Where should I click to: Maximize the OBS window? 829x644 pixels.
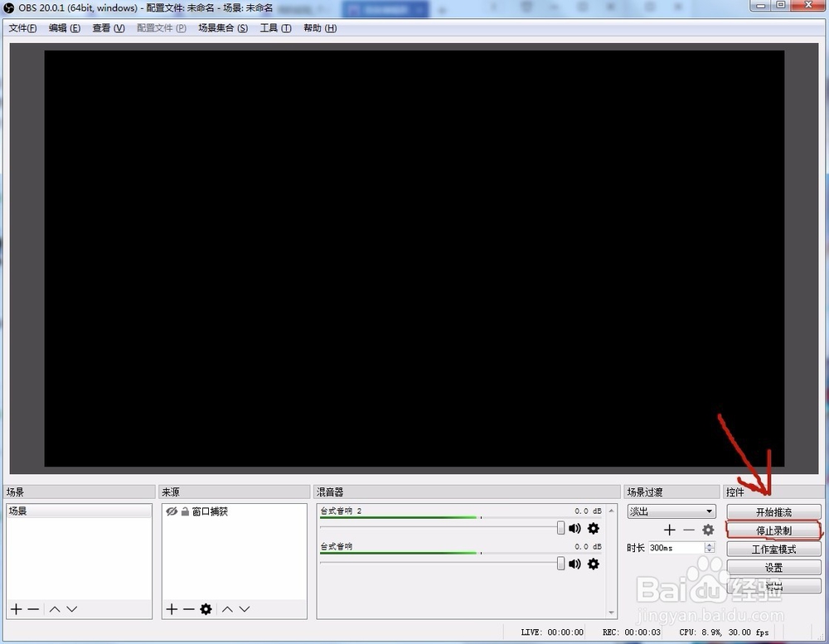[x=780, y=5]
